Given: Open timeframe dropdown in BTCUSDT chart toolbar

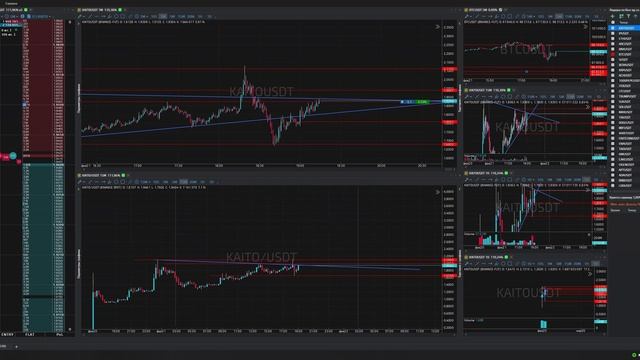Looking at the screenshot, I should [531, 16].
